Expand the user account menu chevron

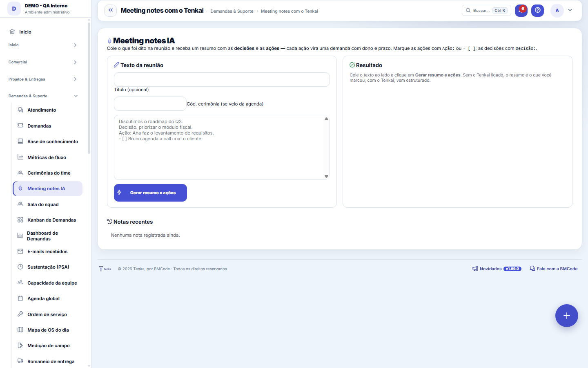[x=570, y=10]
